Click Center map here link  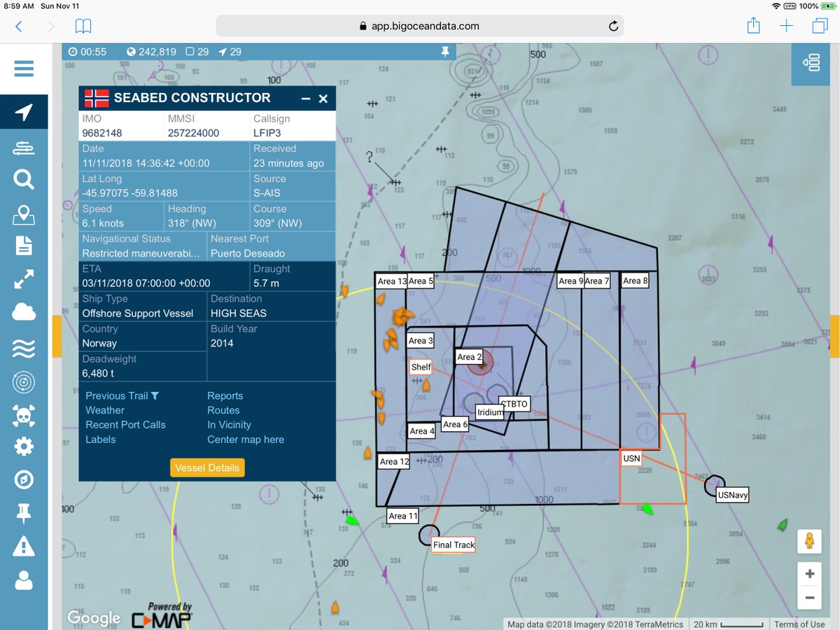[246, 440]
